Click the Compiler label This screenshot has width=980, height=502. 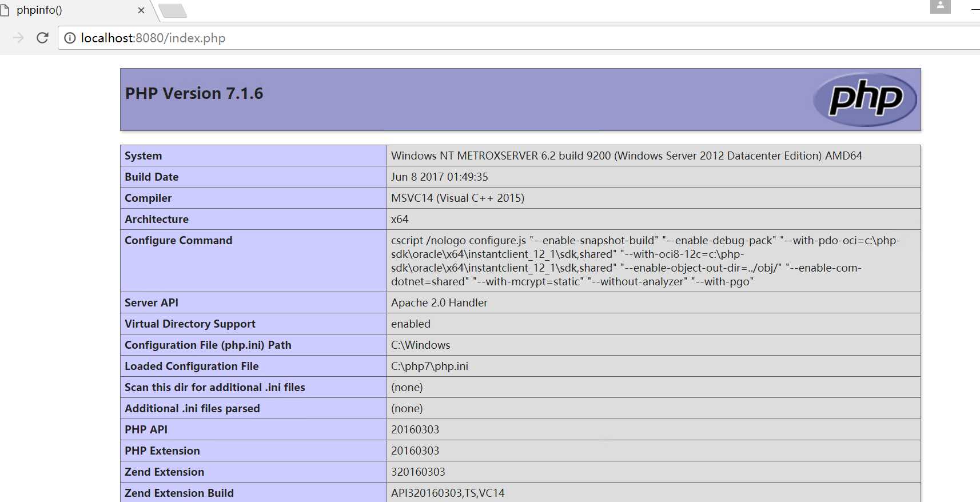148,198
